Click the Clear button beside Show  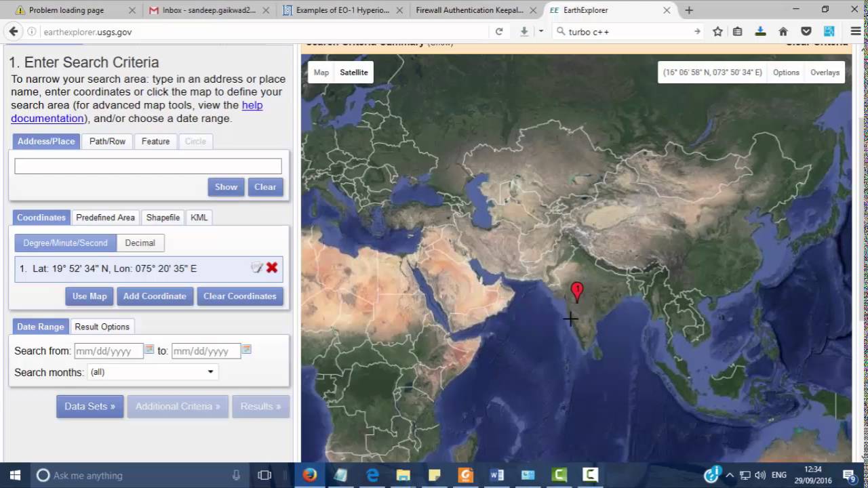(x=265, y=187)
